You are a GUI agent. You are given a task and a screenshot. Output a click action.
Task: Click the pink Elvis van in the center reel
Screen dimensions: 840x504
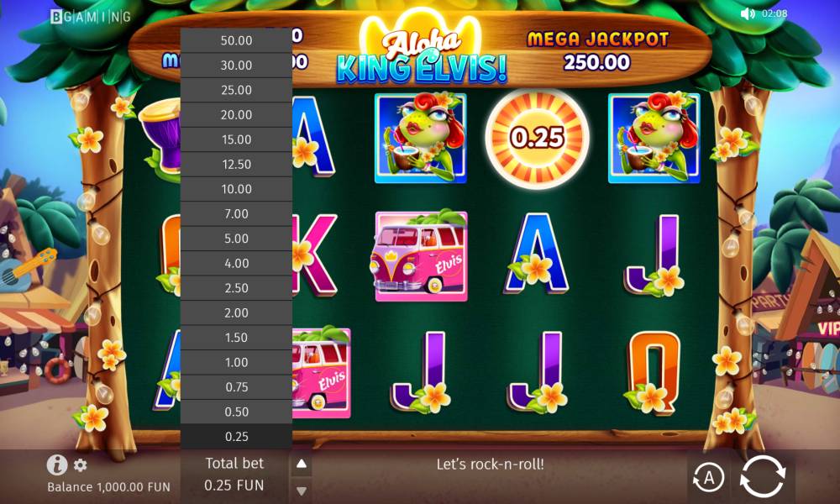(x=421, y=256)
